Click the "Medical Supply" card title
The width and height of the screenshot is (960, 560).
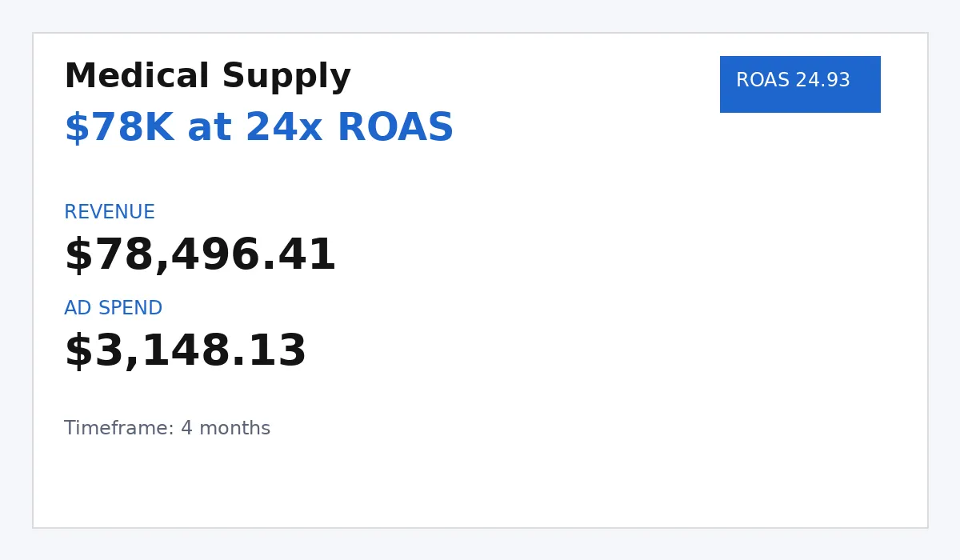point(207,78)
